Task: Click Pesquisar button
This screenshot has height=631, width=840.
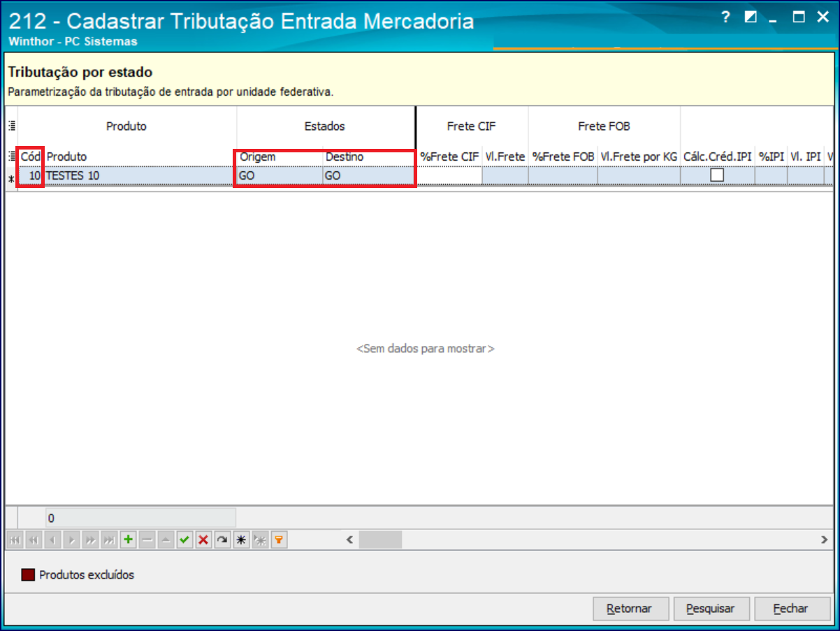Action: (711, 609)
